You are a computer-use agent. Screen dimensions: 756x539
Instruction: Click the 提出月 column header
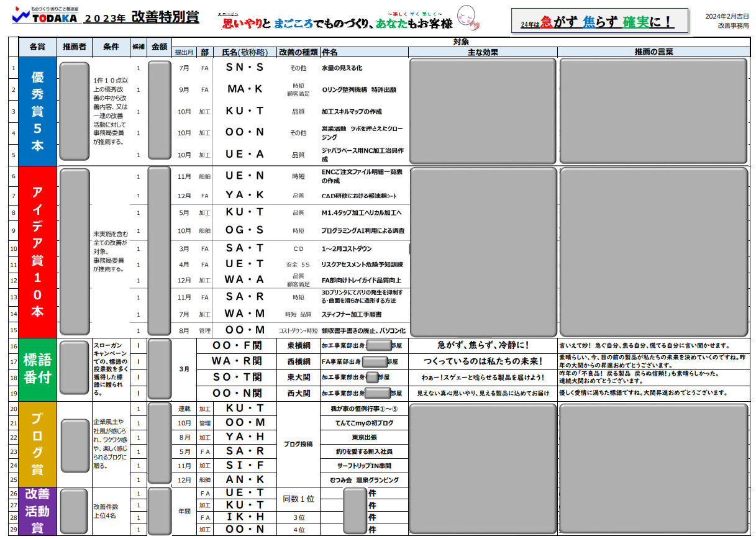pyautogui.click(x=184, y=52)
